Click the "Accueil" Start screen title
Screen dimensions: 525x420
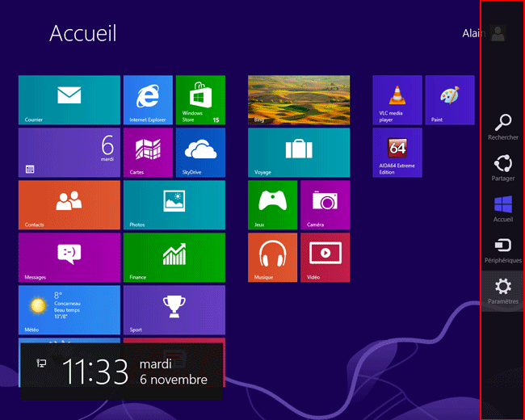[83, 33]
